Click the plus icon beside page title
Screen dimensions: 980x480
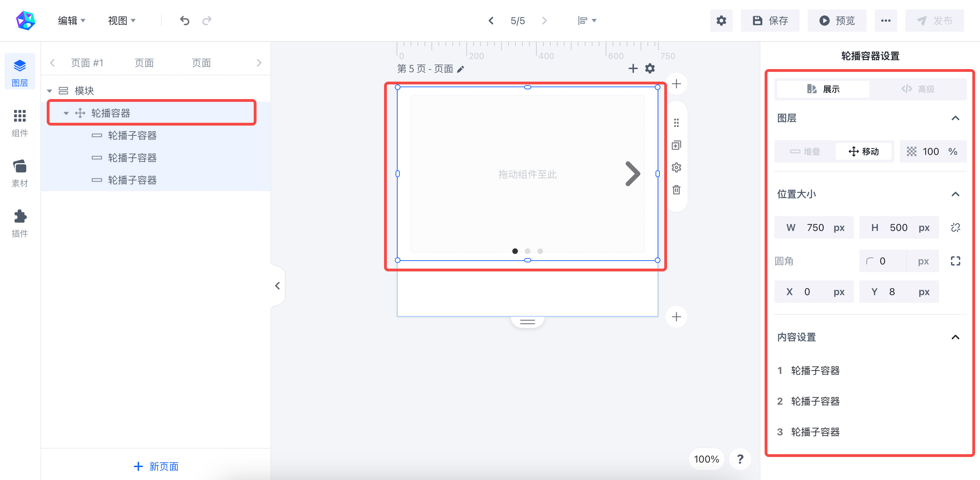pyautogui.click(x=633, y=68)
